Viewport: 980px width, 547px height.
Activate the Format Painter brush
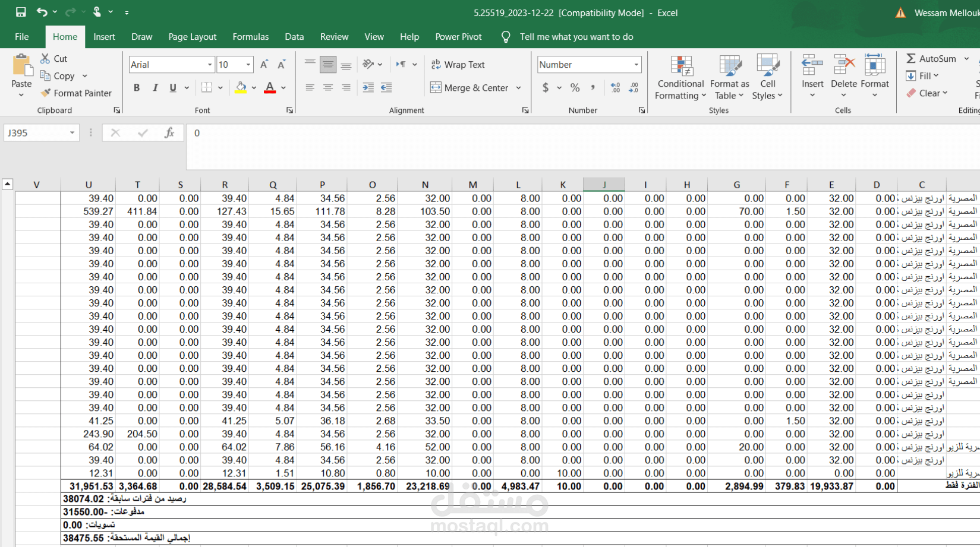pyautogui.click(x=76, y=93)
